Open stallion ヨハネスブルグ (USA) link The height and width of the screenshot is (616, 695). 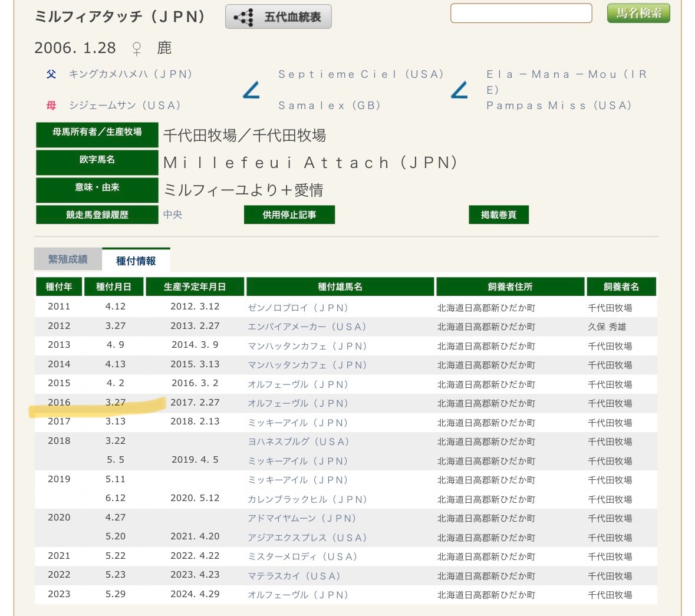point(298,442)
